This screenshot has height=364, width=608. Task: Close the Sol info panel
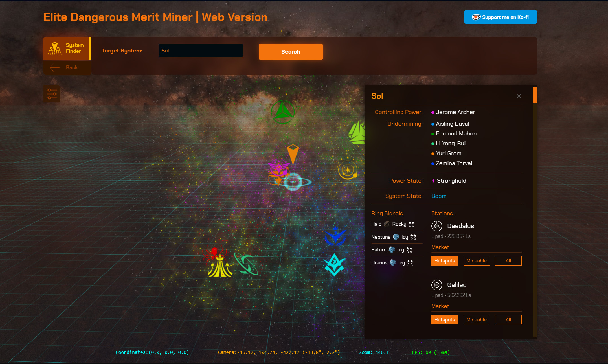click(x=519, y=96)
